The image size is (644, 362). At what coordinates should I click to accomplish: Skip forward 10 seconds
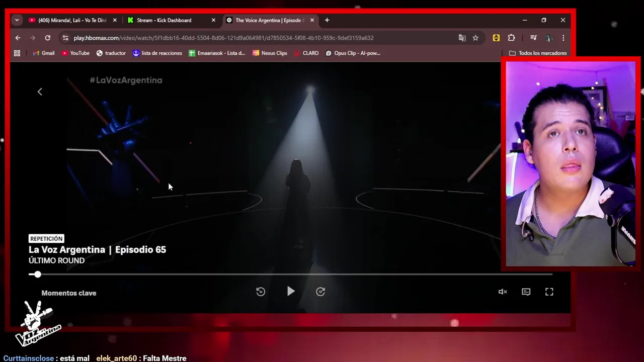[x=320, y=292]
